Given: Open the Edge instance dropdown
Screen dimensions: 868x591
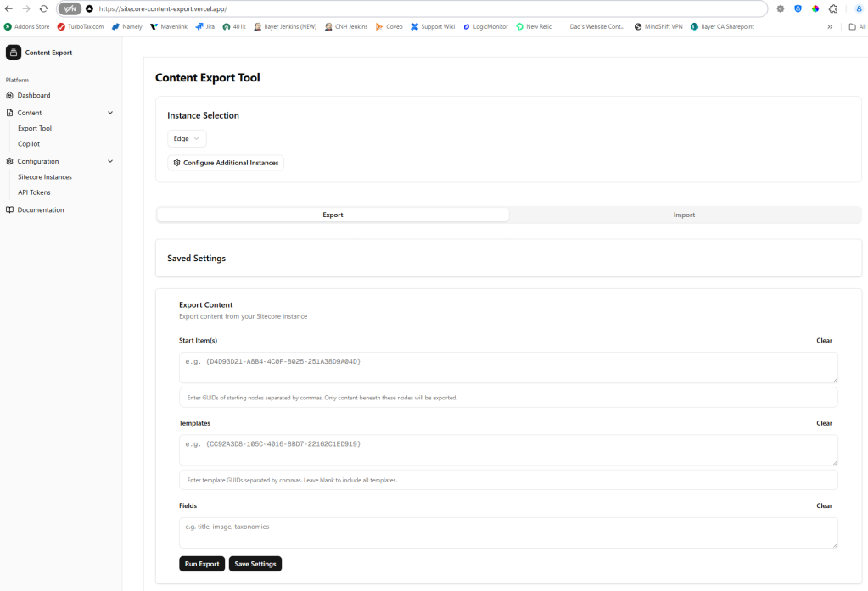Looking at the screenshot, I should pos(186,138).
